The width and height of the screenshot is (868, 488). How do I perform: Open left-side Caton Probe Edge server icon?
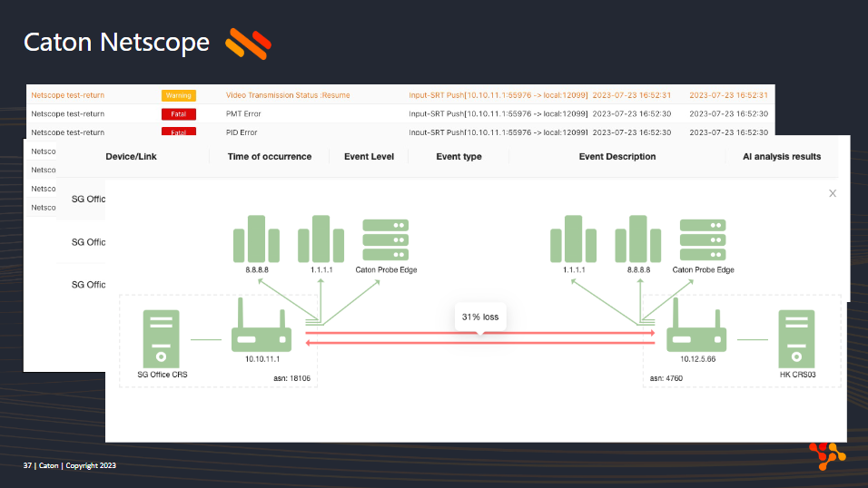tap(386, 239)
